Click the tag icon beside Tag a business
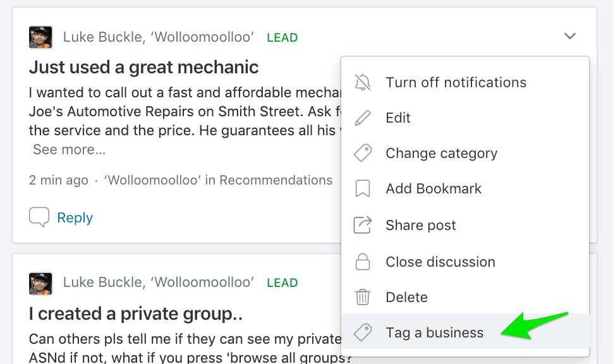Image resolution: width=613 pixels, height=364 pixels. [x=362, y=332]
